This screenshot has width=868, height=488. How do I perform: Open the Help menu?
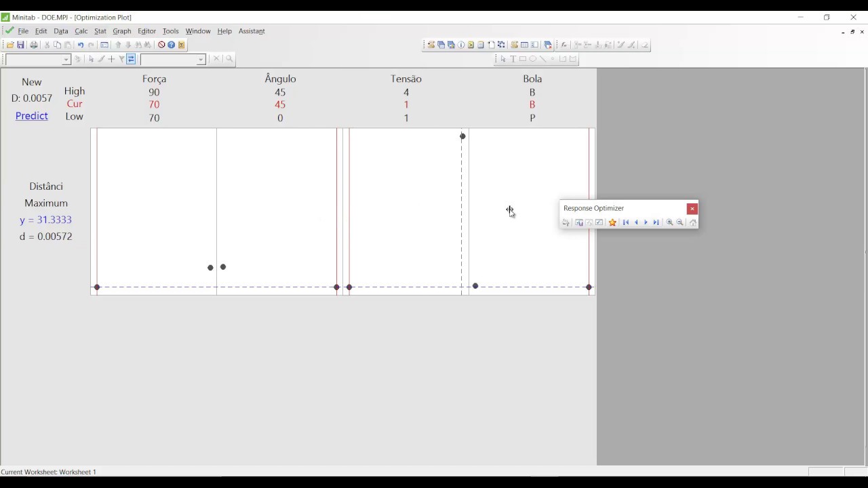224,31
